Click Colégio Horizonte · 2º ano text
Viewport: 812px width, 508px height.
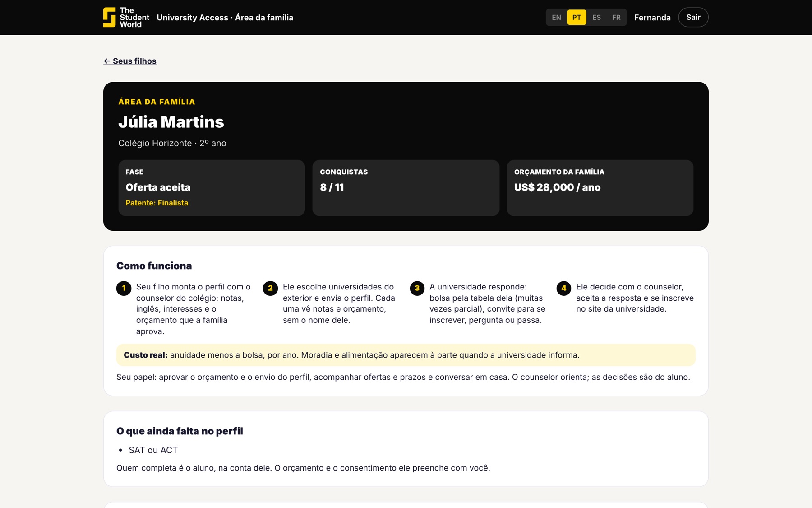tap(172, 143)
